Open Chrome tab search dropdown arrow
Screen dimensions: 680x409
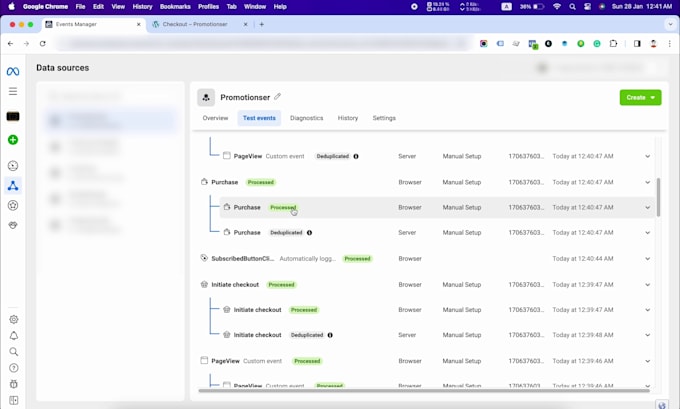670,24
